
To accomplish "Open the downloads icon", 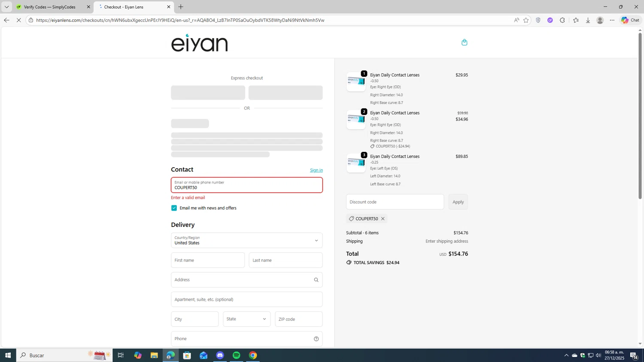I will pyautogui.click(x=588, y=20).
